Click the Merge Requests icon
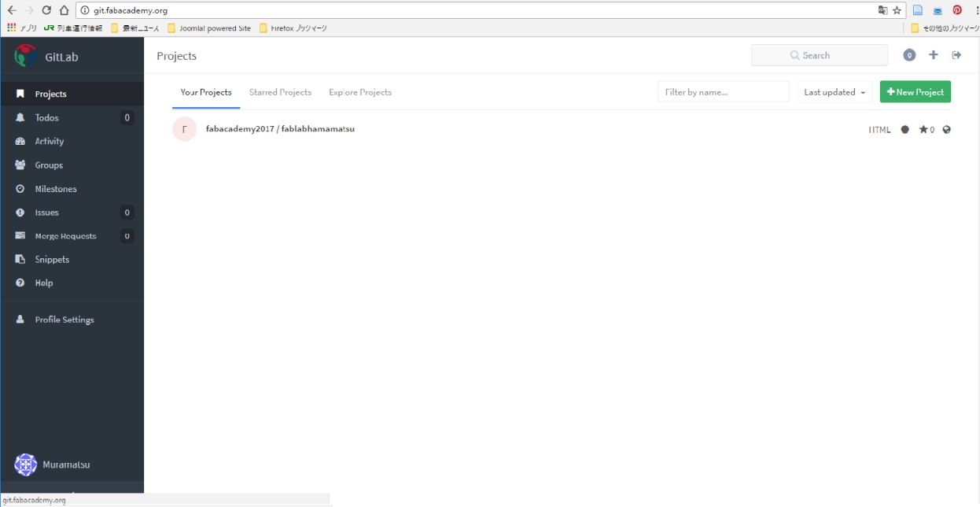Viewport: 980px width, 507px height. 20,235
